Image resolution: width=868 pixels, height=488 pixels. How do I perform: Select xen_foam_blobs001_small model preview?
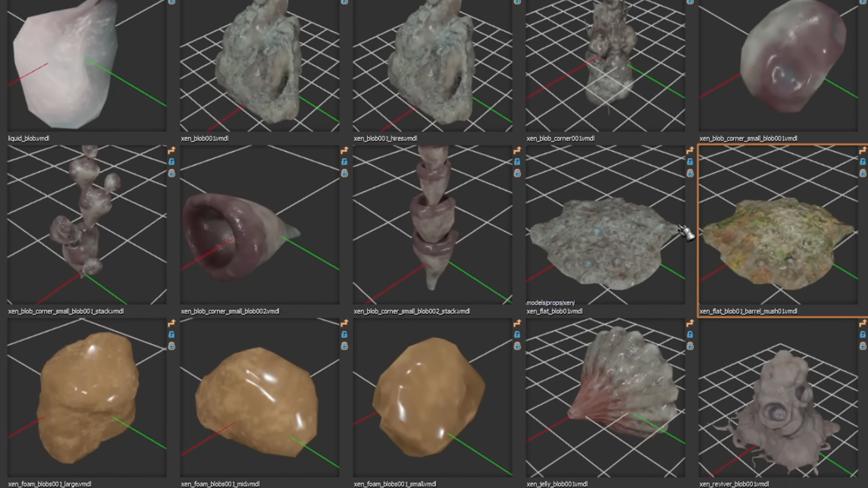pyautogui.click(x=432, y=398)
